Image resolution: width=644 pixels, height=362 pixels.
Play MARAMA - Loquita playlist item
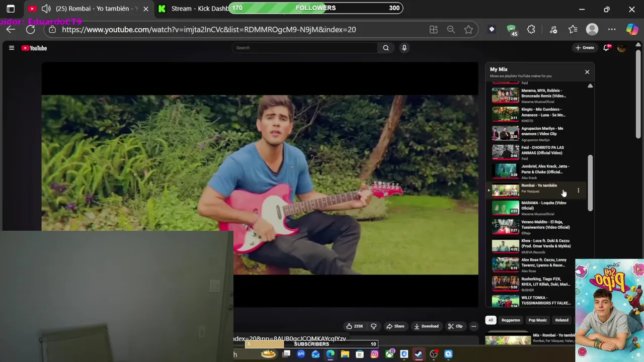click(537, 208)
